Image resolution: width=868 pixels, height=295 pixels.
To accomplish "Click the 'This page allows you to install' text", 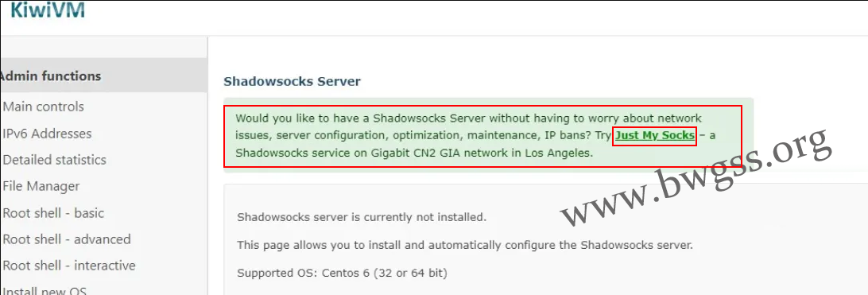I will tap(464, 245).
